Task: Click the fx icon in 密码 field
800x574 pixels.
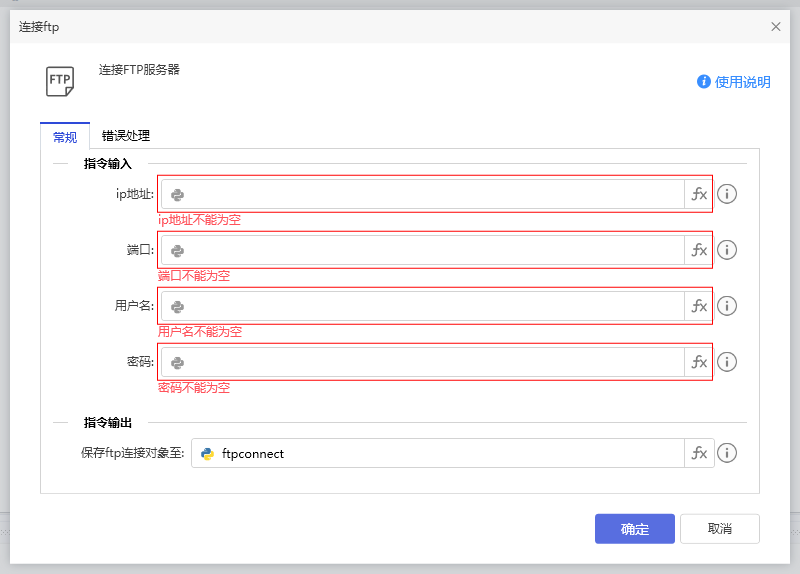Action: tap(699, 362)
